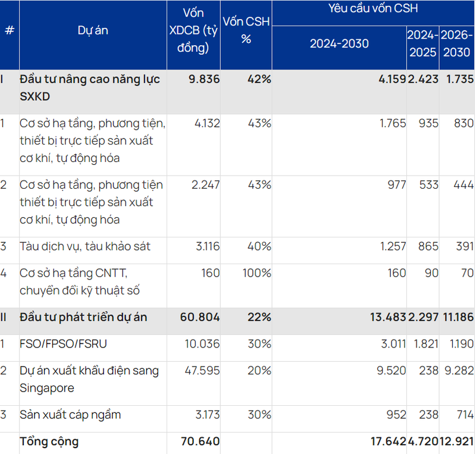Viewport: 476px width, 454px height.
Task: Select the '2024-2030' sub-header cell
Action: [x=339, y=43]
